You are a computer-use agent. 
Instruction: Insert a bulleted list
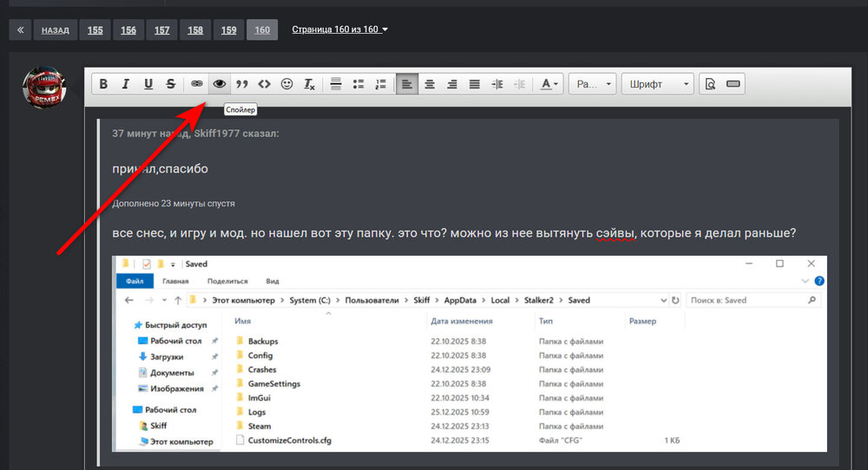[358, 84]
